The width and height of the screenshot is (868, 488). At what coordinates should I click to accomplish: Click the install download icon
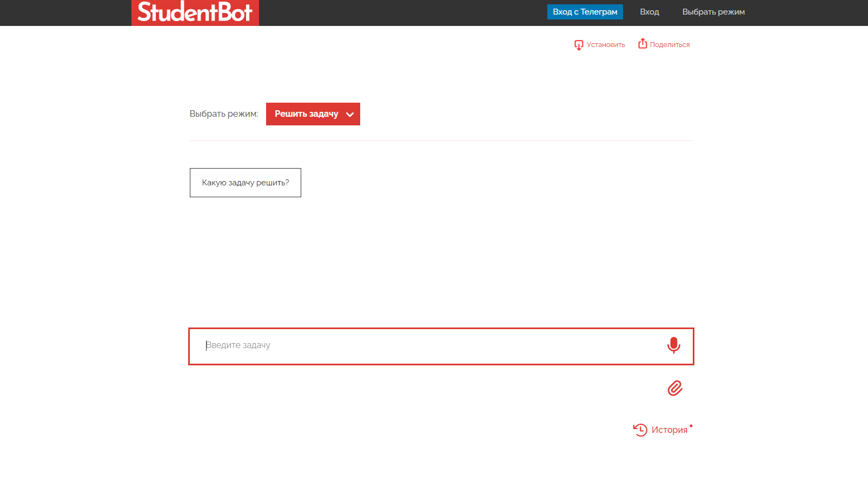579,45
